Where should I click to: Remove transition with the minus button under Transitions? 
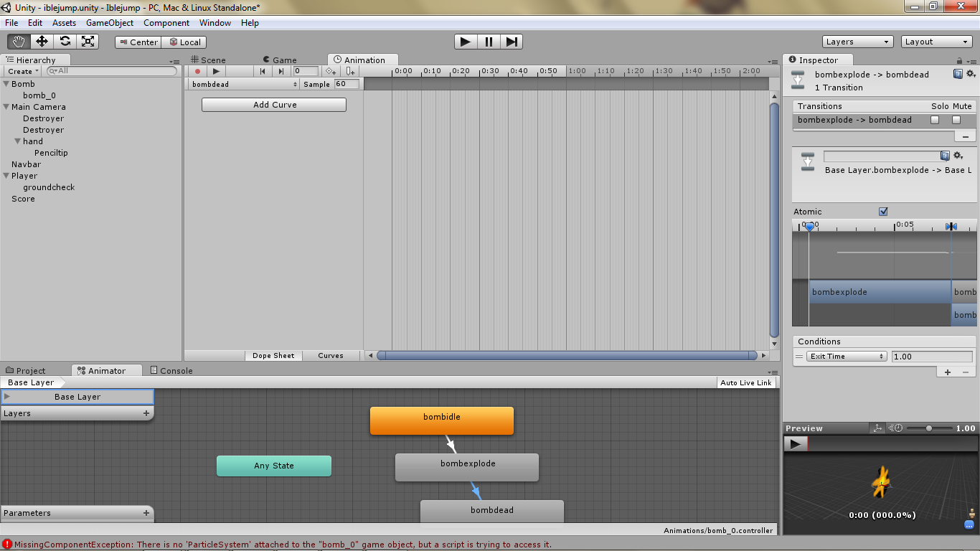[x=966, y=136]
